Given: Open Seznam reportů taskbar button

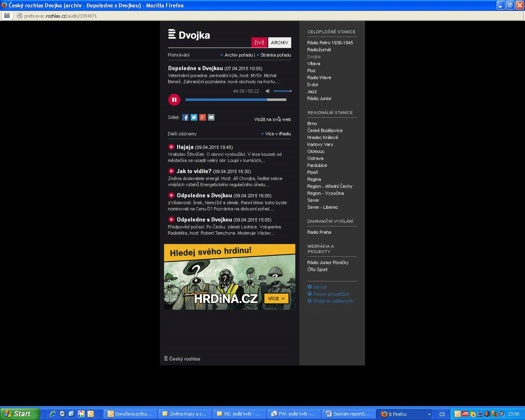Looking at the screenshot, I should click(348, 414).
